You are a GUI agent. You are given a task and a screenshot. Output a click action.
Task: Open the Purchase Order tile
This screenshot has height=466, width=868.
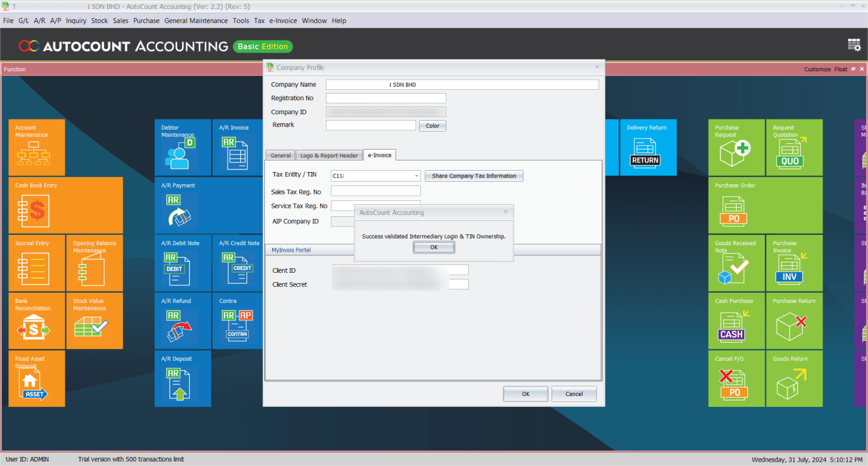pyautogui.click(x=765, y=205)
